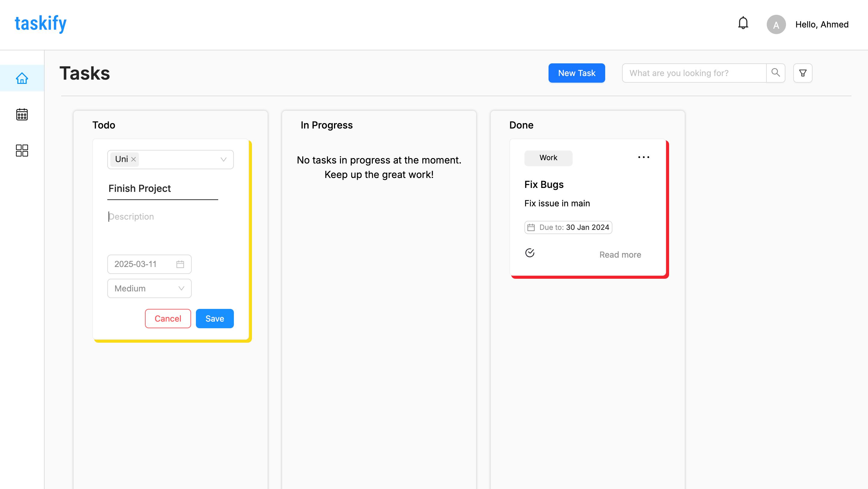Image resolution: width=868 pixels, height=489 pixels.
Task: Expand the category tag dropdown
Action: click(223, 159)
